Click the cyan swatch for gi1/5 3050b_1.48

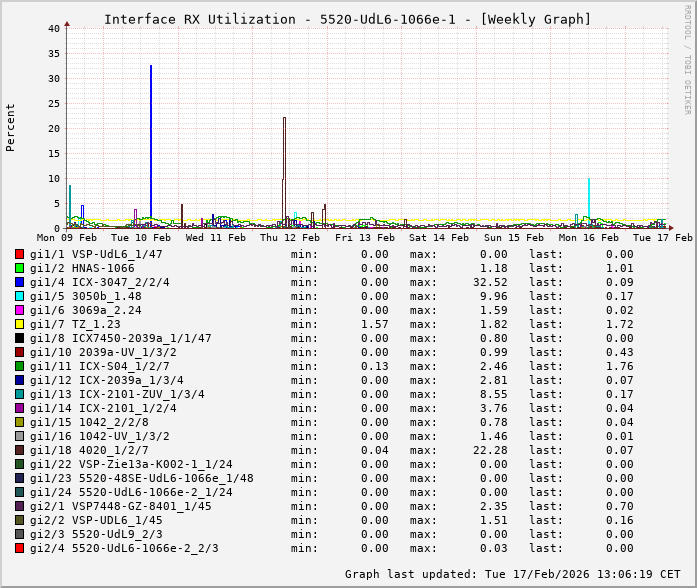click(19, 296)
